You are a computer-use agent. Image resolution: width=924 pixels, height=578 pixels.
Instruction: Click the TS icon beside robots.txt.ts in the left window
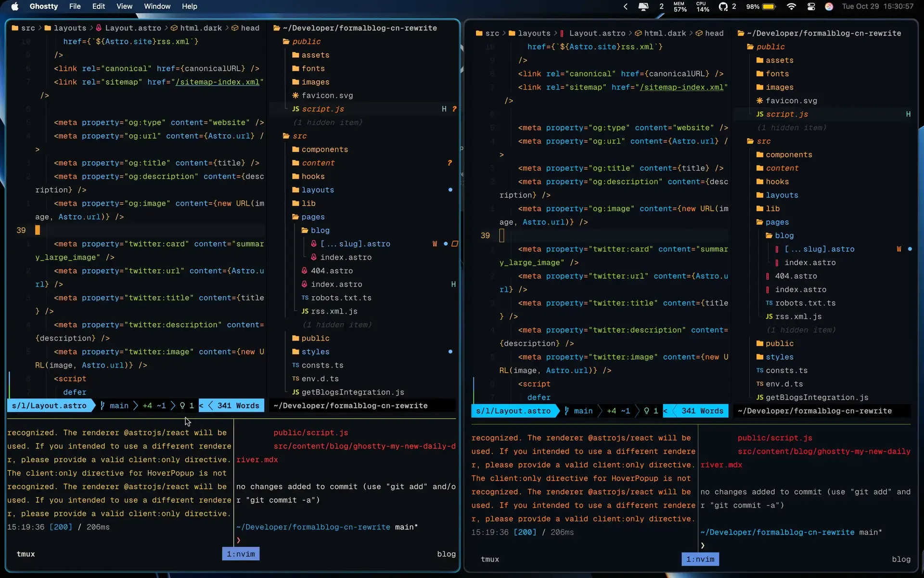(305, 298)
